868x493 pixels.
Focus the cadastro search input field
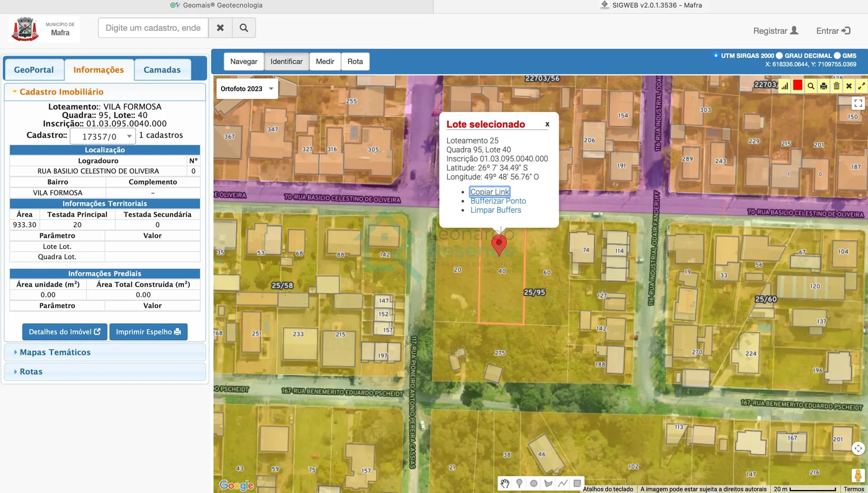tap(153, 28)
